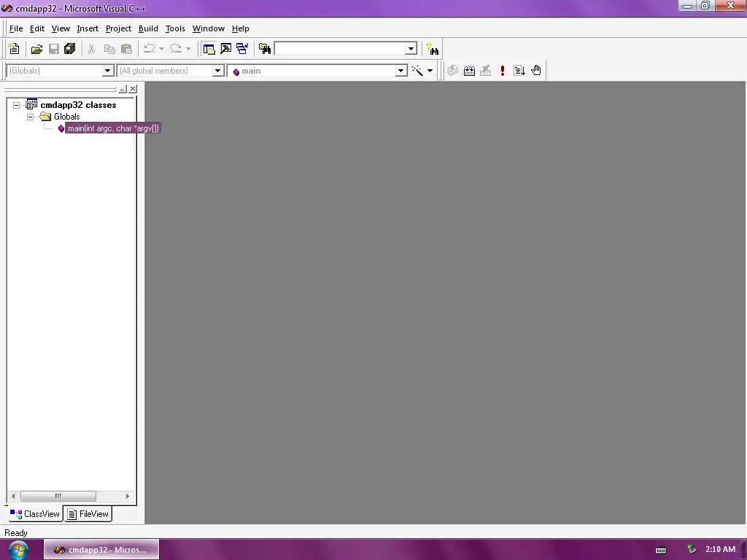Click the Windows Start orb

tap(18, 550)
